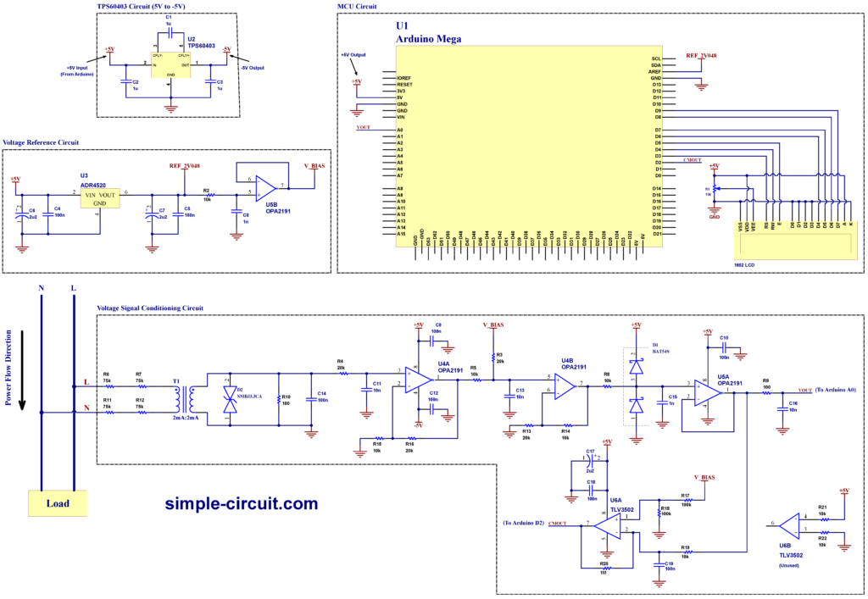Screen dimensions: 868x599
Task: Select the ADR4520 voltage reference chip
Action: point(100,198)
